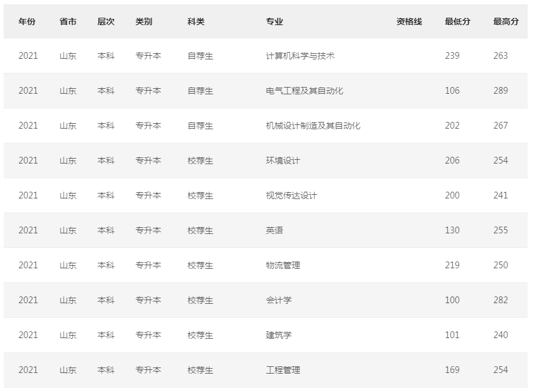Viewport: 535px width, 392px height.
Task: Select the 工程管理 major cell
Action: [x=283, y=370]
